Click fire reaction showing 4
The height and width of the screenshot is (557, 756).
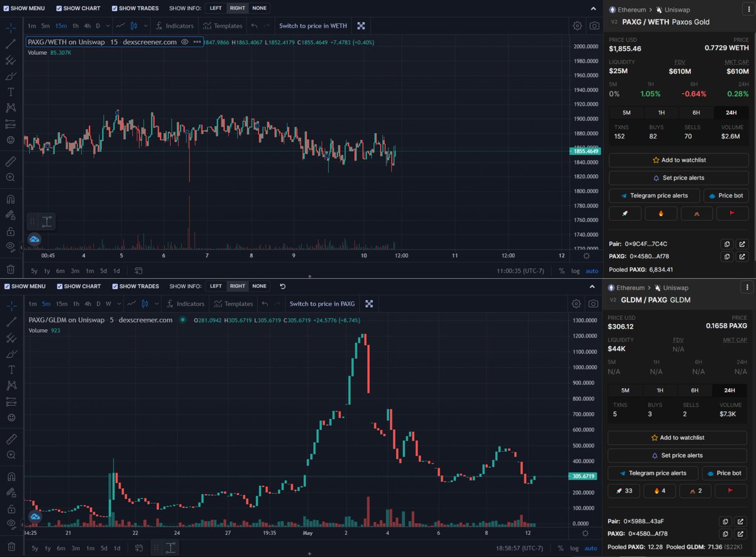(x=660, y=491)
